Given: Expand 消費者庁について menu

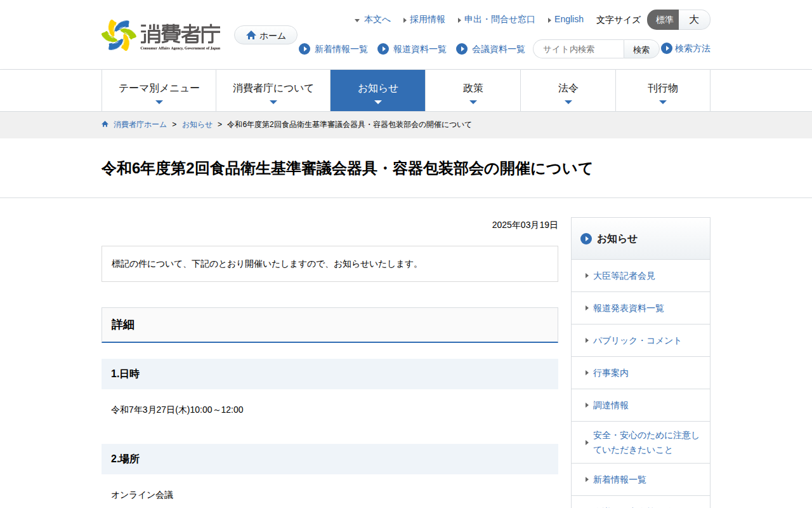Looking at the screenshot, I should tap(273, 91).
